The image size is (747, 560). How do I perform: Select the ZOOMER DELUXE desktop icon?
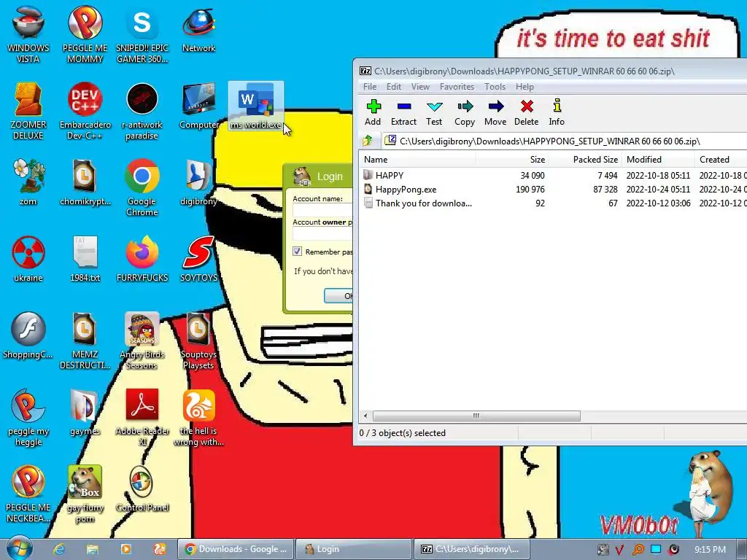[28, 111]
